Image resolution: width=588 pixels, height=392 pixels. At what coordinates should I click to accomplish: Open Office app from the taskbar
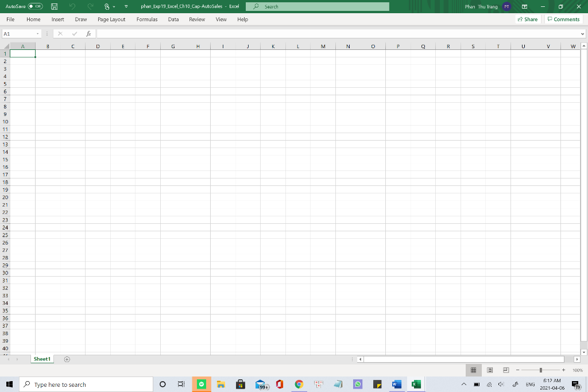[280, 384]
